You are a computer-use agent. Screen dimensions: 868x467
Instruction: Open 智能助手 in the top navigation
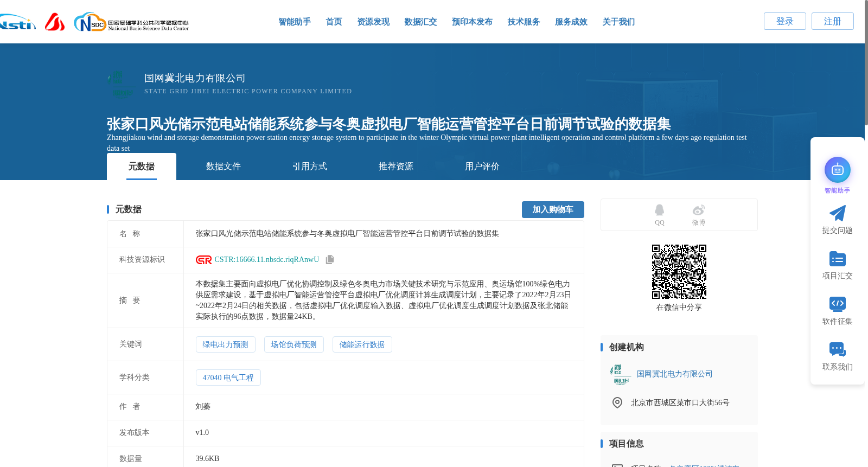click(295, 22)
